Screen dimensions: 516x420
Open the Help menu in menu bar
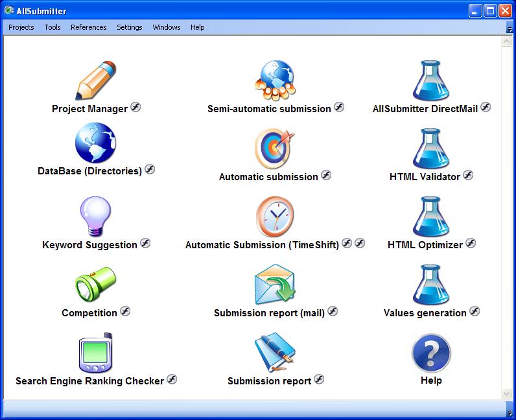pos(198,27)
